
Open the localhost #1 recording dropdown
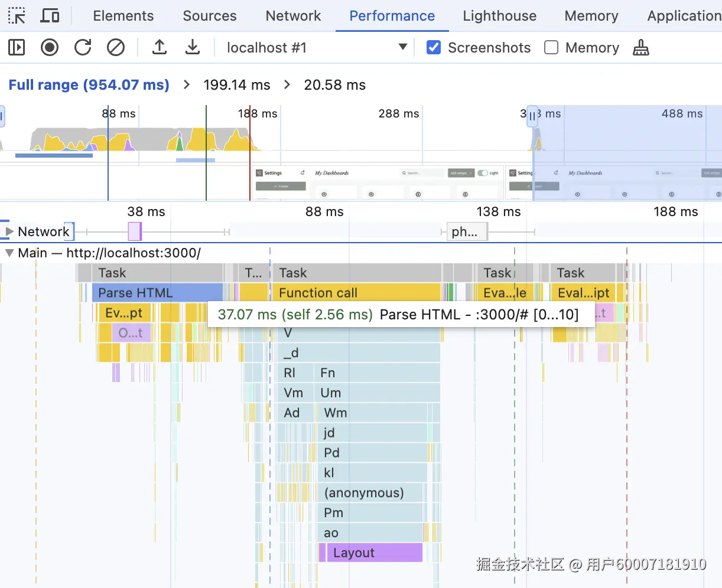(317, 47)
